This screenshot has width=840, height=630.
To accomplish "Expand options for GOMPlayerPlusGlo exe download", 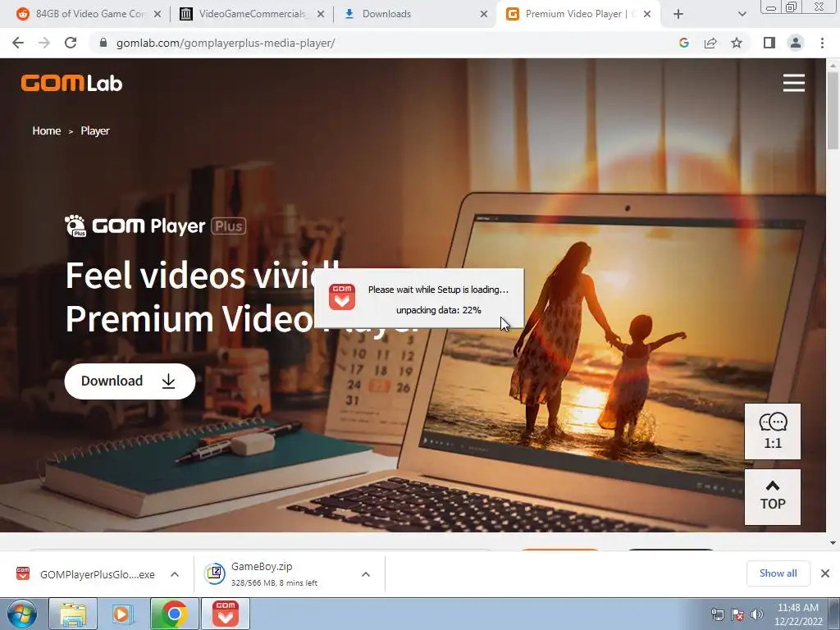I will pyautogui.click(x=175, y=574).
